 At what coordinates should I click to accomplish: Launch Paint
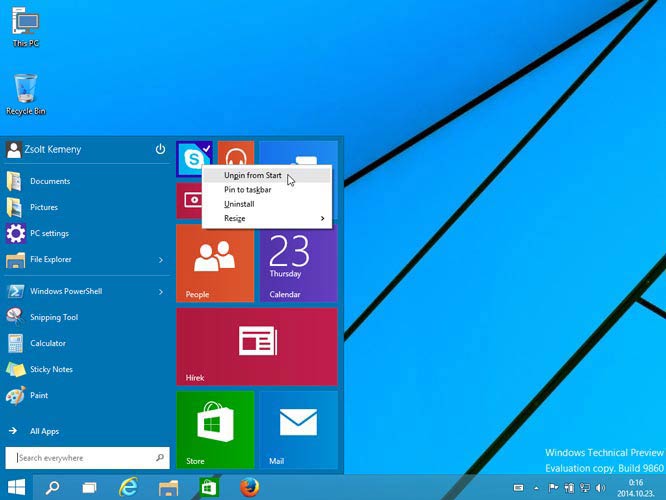[x=87, y=395]
